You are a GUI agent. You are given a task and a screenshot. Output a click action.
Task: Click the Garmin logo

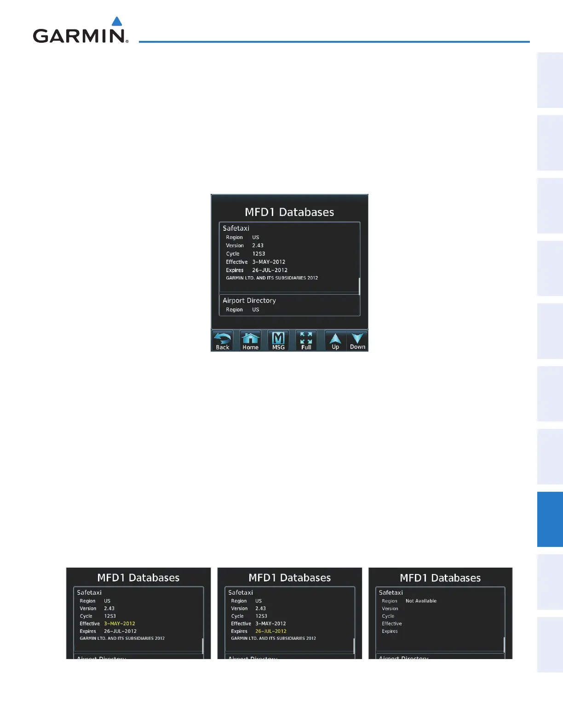coord(80,30)
